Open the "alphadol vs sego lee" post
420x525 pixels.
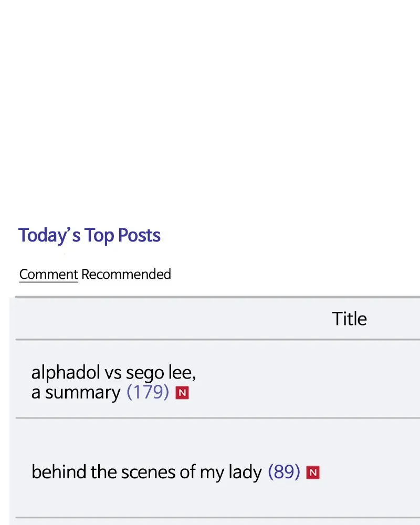(x=113, y=373)
